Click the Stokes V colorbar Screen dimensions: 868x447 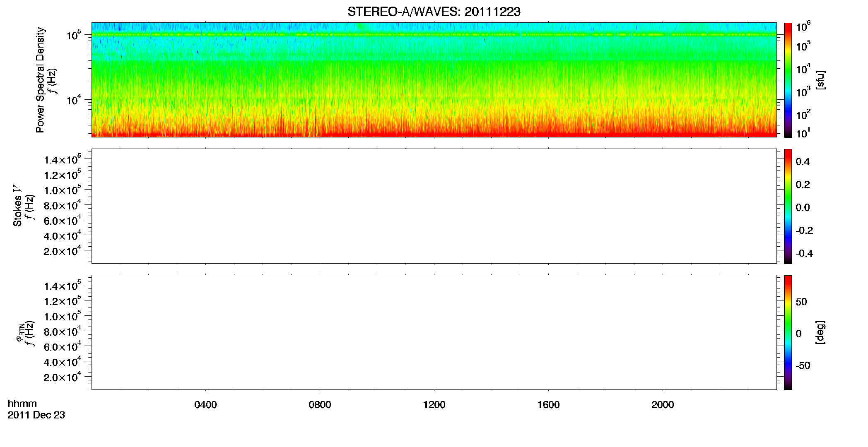[x=788, y=206]
